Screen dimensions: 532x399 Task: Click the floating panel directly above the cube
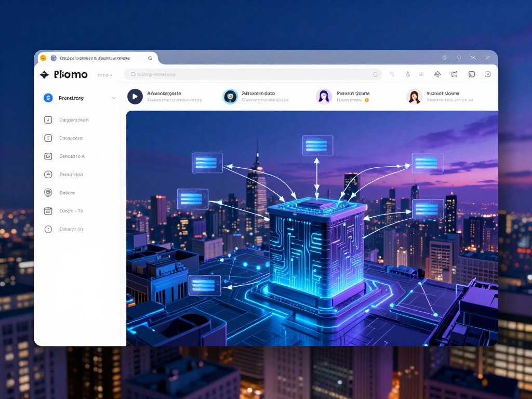pyautogui.click(x=317, y=145)
